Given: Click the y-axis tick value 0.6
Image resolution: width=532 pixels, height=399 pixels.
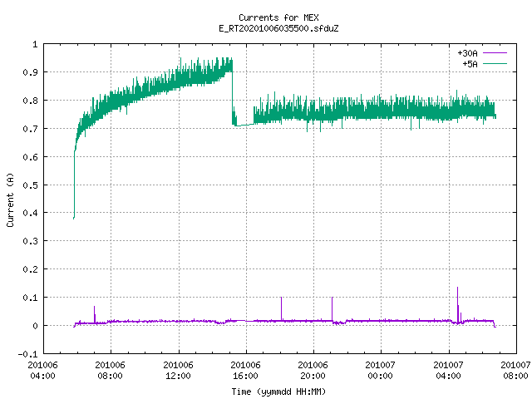Looking at the screenshot, I should 30,157.
